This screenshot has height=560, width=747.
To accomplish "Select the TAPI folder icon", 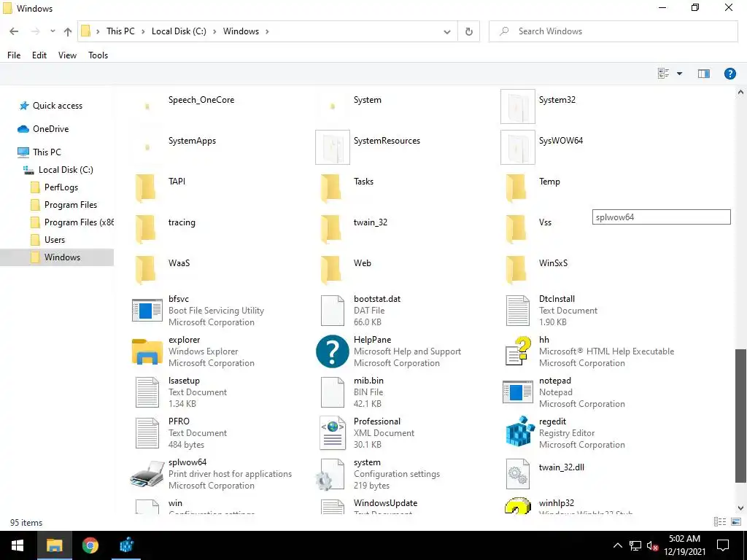I will 145,188.
